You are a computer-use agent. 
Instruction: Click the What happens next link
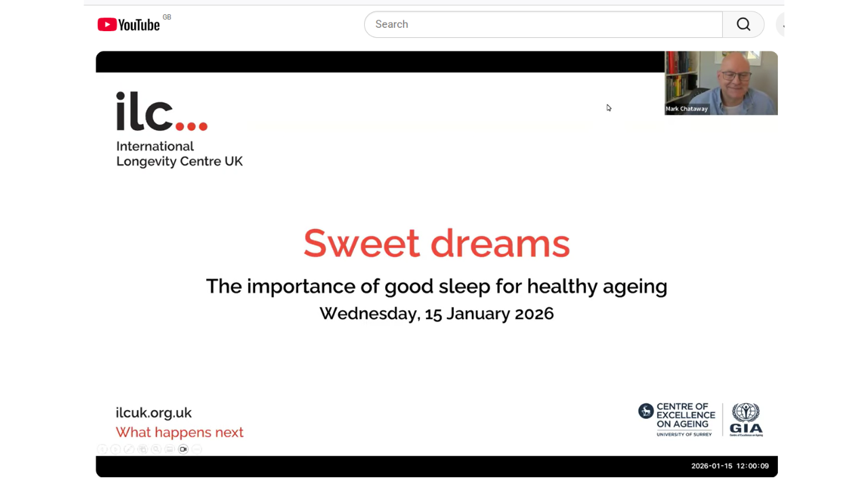click(179, 432)
